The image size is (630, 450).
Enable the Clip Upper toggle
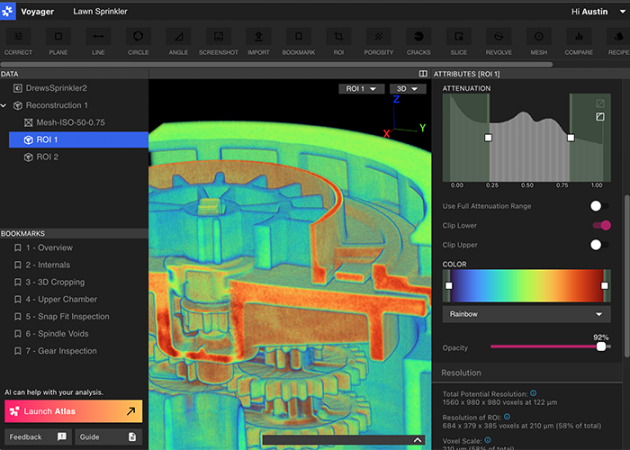coord(599,244)
